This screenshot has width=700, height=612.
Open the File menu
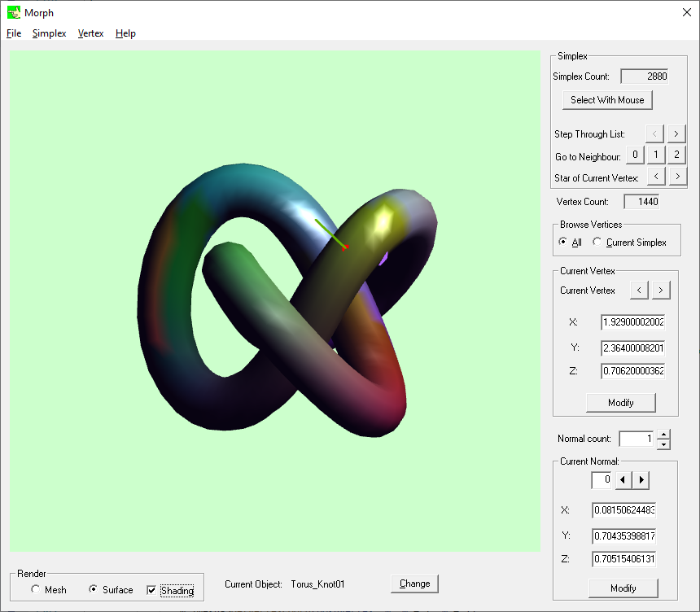tap(14, 33)
